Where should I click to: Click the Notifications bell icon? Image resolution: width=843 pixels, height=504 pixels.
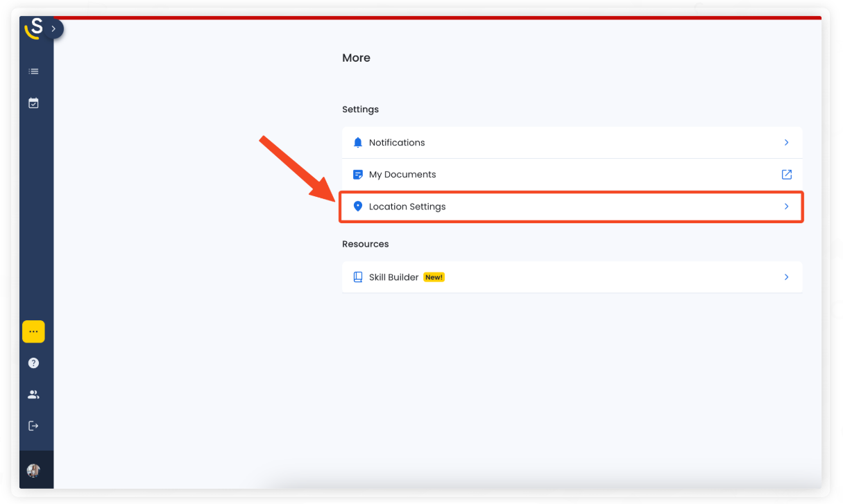[358, 143]
